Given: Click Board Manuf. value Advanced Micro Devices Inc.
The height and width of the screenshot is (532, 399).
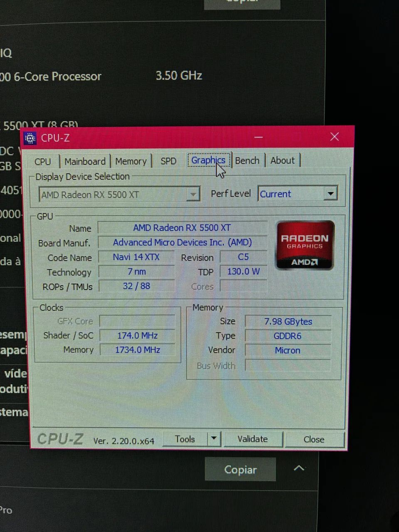Looking at the screenshot, I should (182, 242).
